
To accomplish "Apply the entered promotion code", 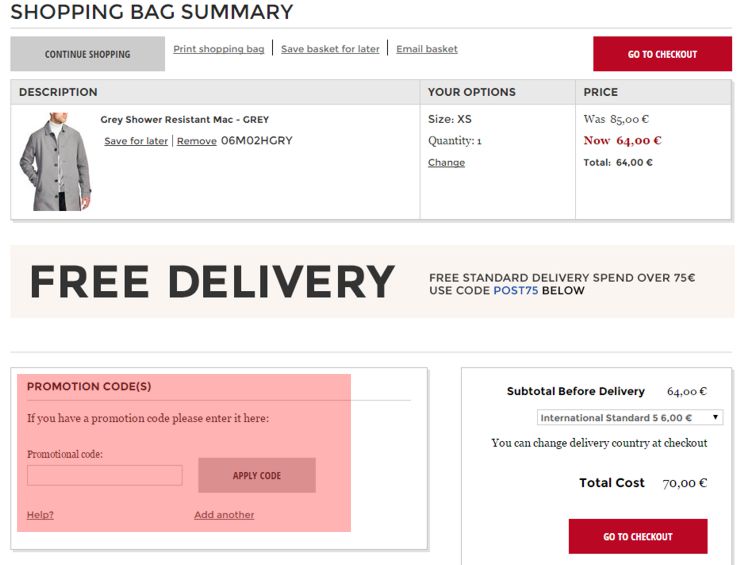I will click(257, 475).
